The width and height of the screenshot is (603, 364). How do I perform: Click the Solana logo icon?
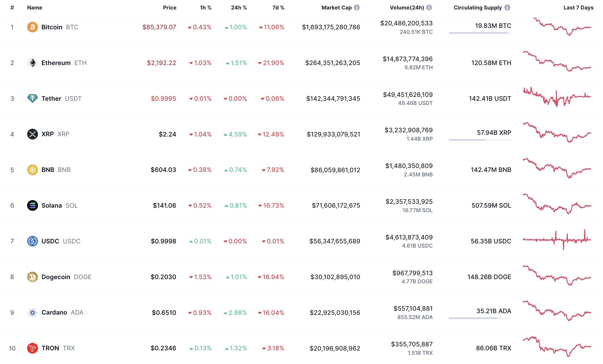click(32, 205)
